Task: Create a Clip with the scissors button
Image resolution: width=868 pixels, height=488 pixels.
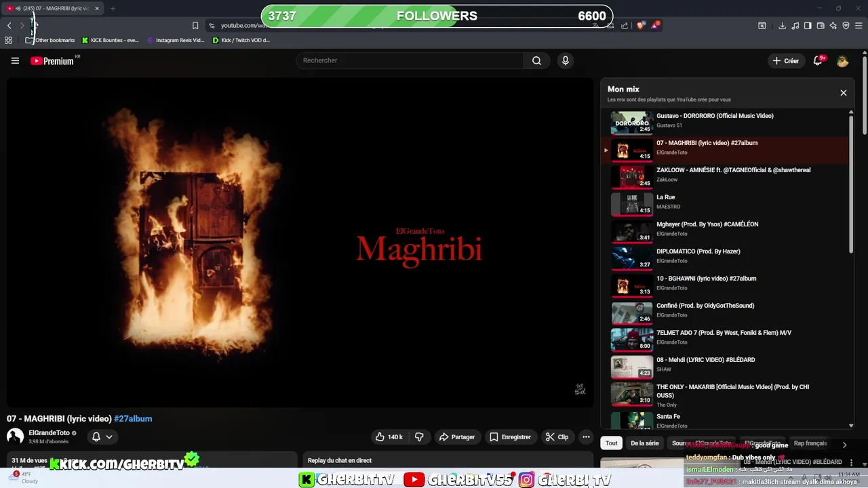Action: 557,437
